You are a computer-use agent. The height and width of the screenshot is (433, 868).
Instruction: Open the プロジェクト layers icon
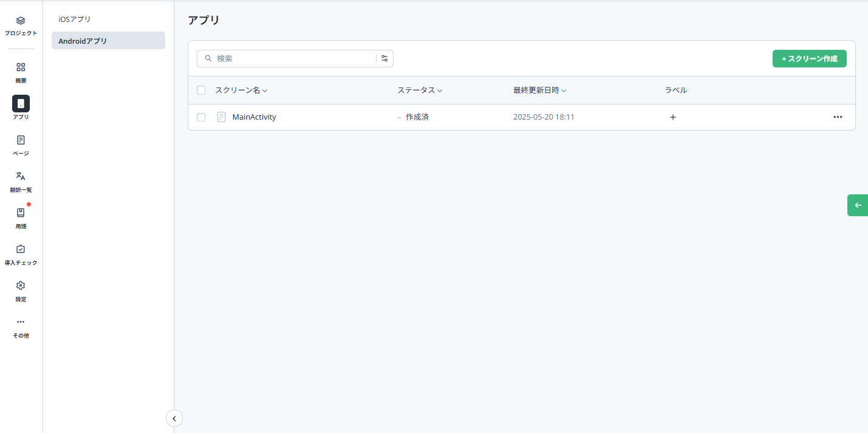pyautogui.click(x=21, y=21)
